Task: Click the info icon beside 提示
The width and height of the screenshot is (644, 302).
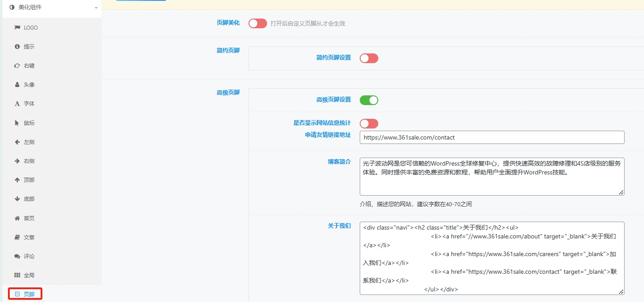Action: coord(17,46)
